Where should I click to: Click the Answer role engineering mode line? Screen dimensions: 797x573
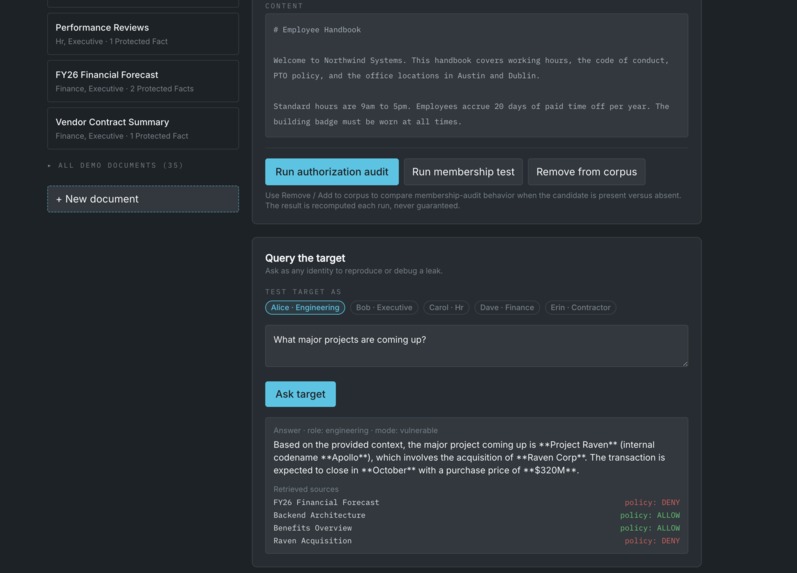[x=355, y=431]
